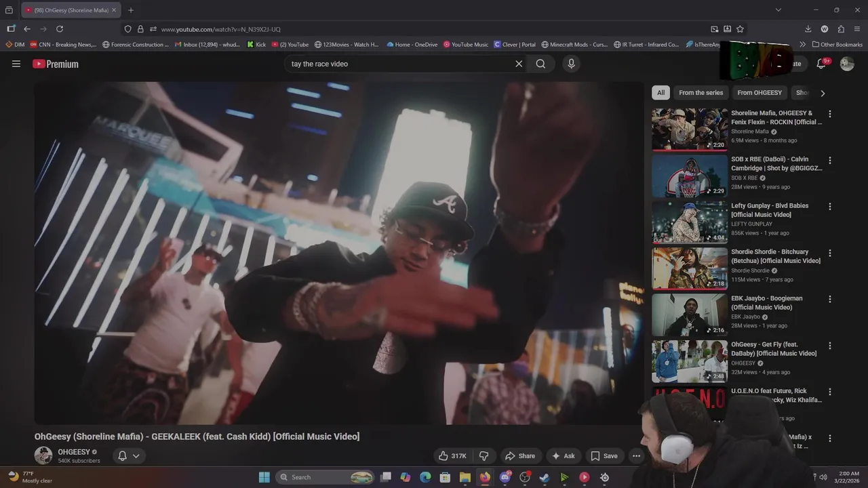Open YouTube notifications bell
The height and width of the screenshot is (488, 868).
click(x=821, y=64)
